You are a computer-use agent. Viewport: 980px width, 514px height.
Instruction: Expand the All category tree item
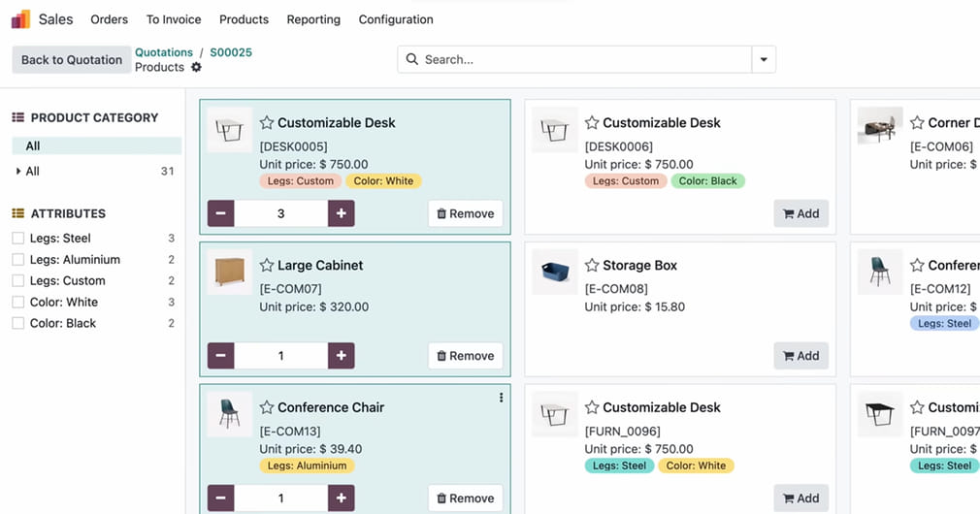(x=18, y=172)
